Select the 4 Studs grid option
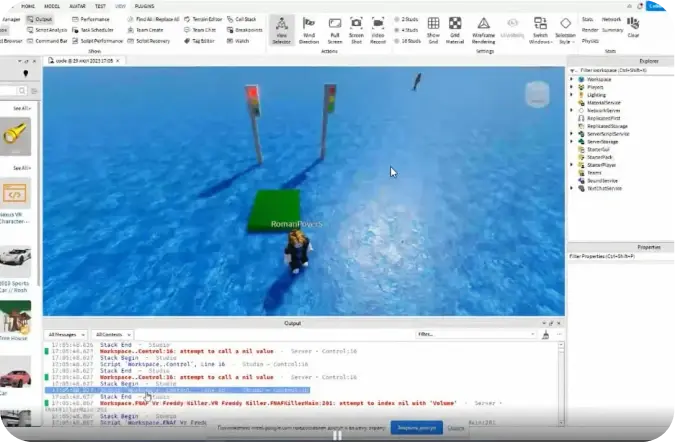Screen dimensions: 675x442 pyautogui.click(x=406, y=30)
